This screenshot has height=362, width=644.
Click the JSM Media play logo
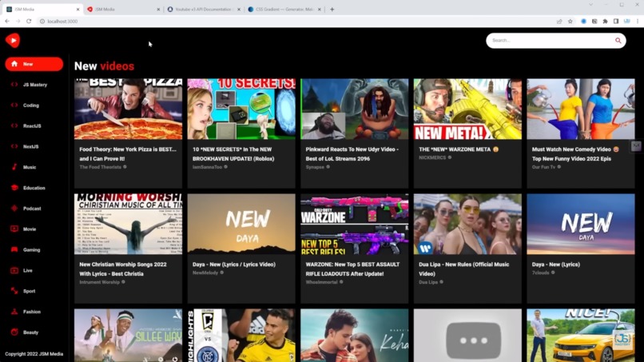tap(13, 40)
